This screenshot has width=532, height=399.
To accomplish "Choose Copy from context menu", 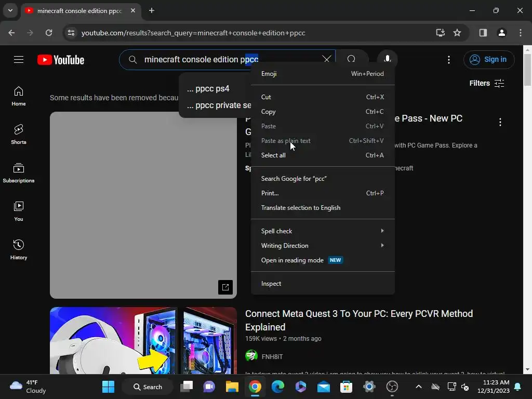I will (x=323, y=112).
